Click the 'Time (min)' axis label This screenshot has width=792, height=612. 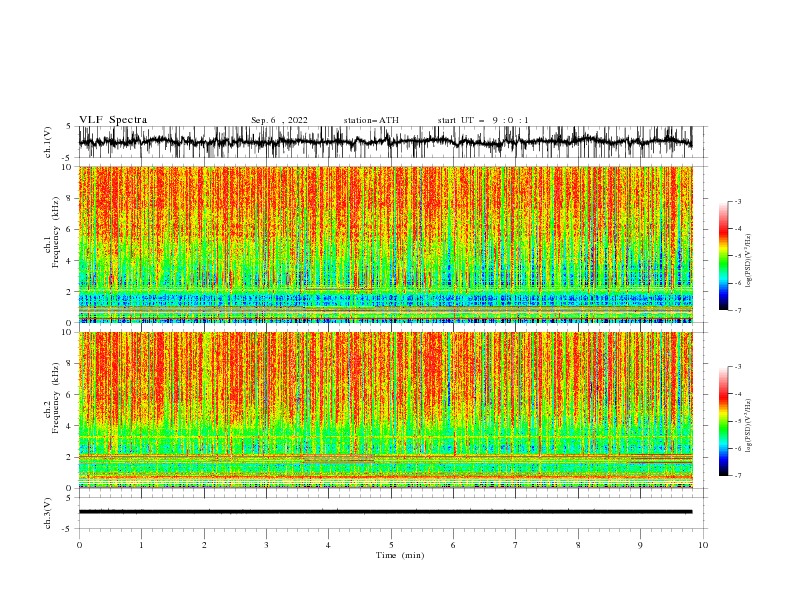(400, 555)
